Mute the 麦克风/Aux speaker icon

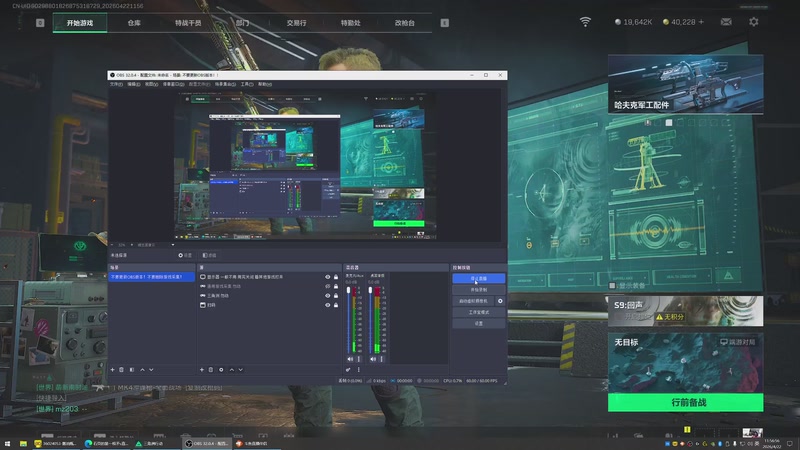pyautogui.click(x=350, y=359)
